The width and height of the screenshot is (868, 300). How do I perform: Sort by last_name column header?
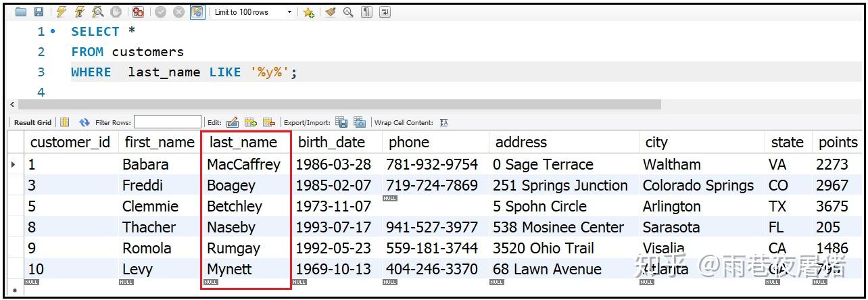[x=243, y=142]
